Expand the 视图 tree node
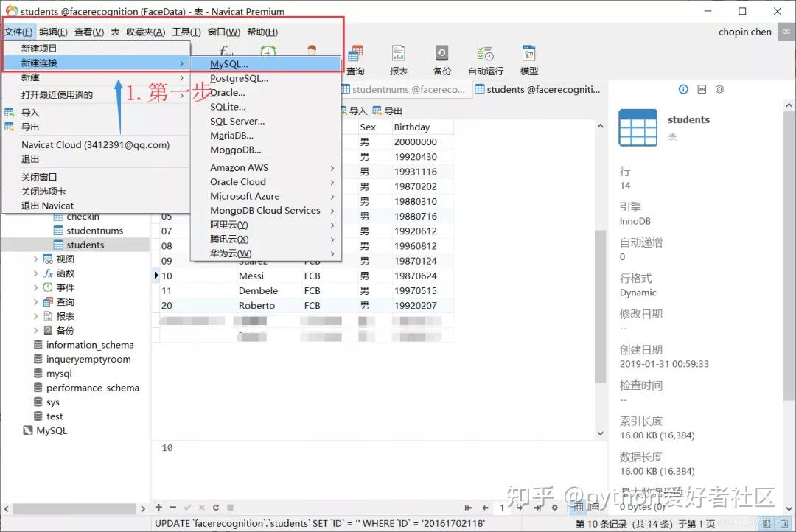796x532 pixels. [35, 259]
